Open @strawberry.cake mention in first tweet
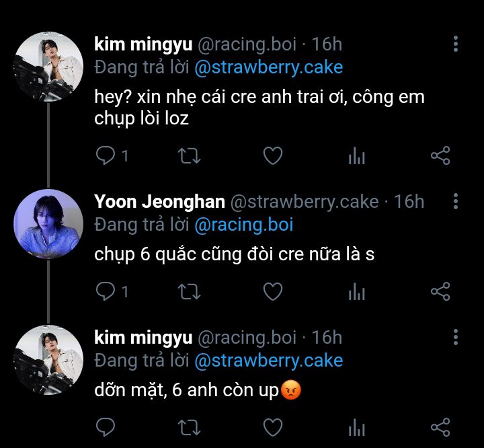The image size is (484, 448). (x=268, y=67)
